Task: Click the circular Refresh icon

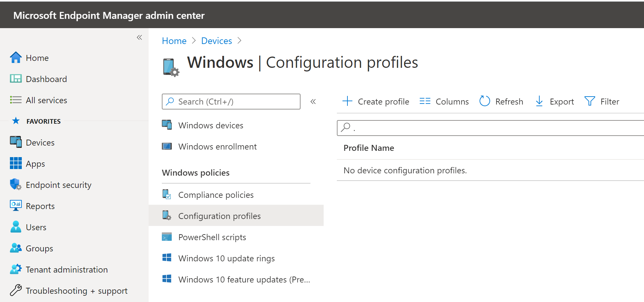Action: [x=484, y=101]
